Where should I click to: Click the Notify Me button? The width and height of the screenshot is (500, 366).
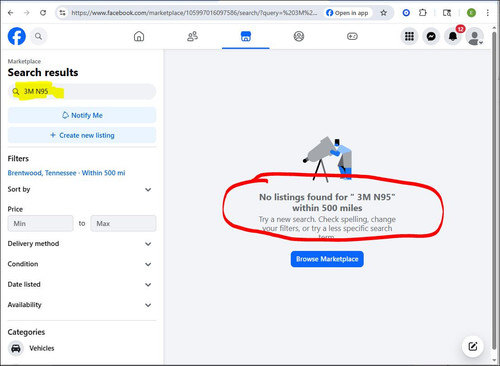pyautogui.click(x=82, y=115)
